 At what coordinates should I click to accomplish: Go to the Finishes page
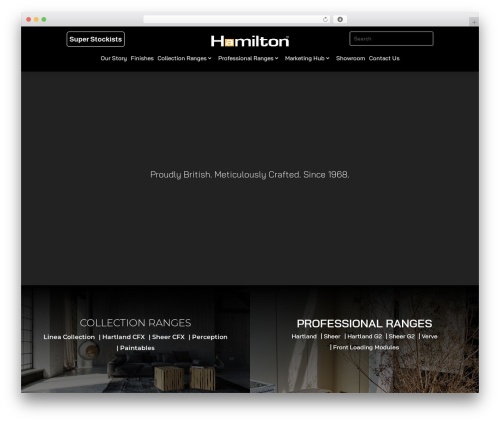point(142,58)
